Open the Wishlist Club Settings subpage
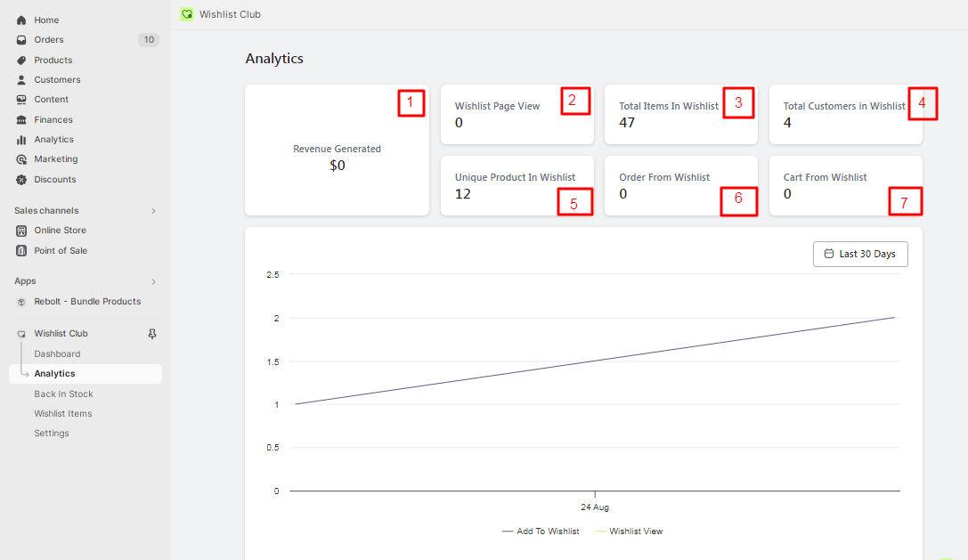The width and height of the screenshot is (968, 560). (x=52, y=434)
